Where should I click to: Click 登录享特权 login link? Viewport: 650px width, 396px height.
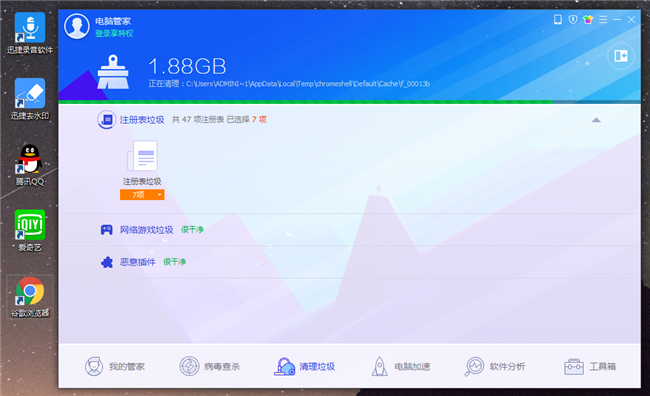114,34
